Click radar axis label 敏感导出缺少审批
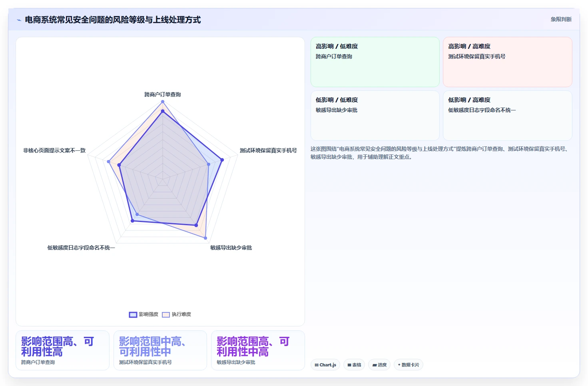 click(231, 248)
